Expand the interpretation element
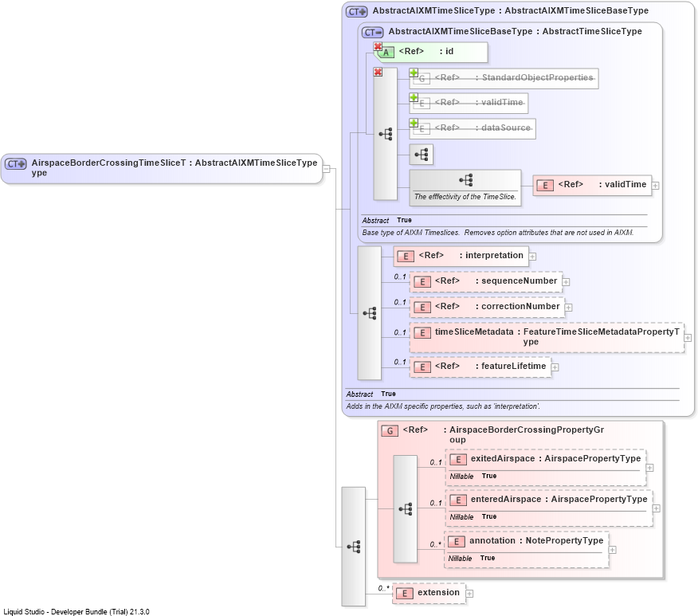 (x=532, y=257)
